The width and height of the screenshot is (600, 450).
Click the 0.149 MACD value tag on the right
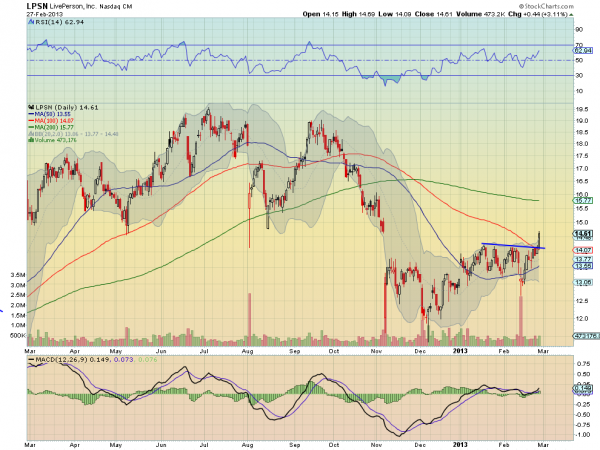click(583, 389)
